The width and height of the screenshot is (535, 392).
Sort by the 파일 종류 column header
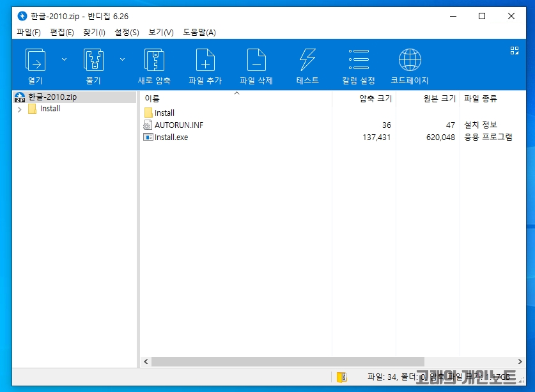click(x=481, y=98)
